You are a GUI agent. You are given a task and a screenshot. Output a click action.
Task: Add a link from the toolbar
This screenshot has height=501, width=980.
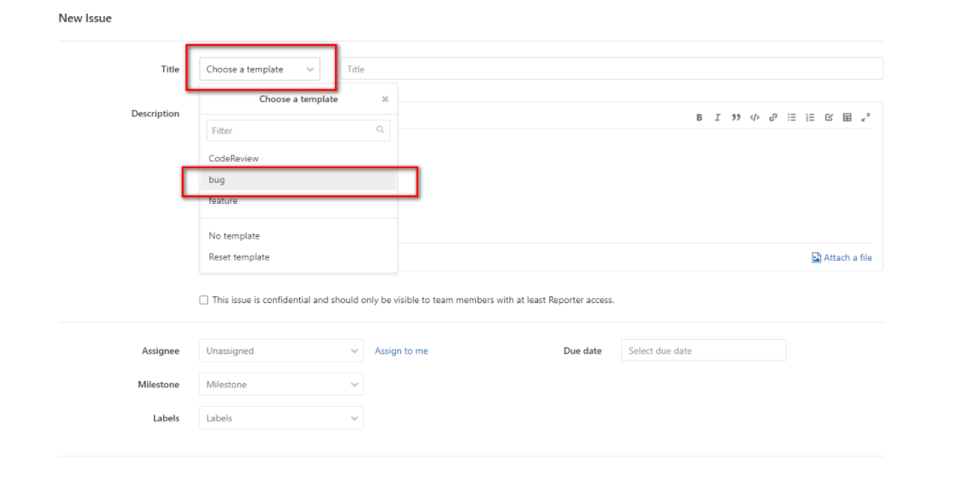click(x=773, y=117)
